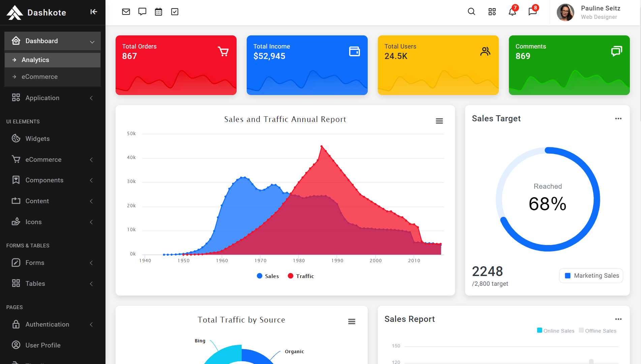
Task: Toggle the Sales legend on the annual report
Action: (x=268, y=276)
